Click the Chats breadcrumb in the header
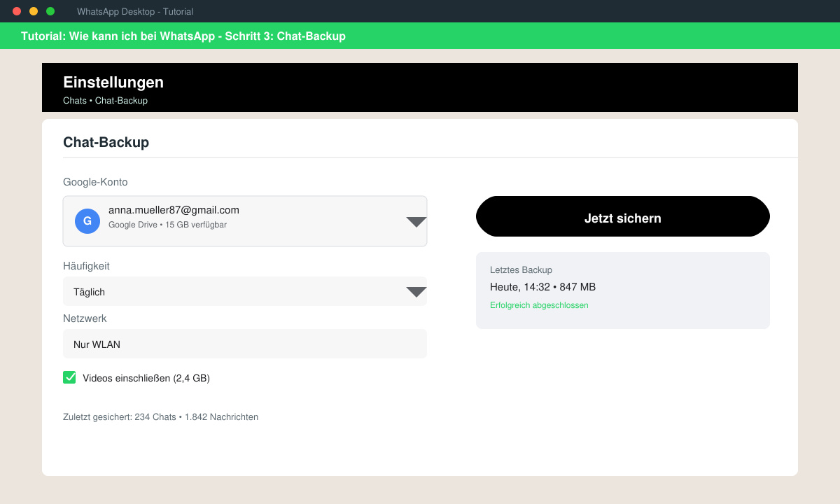This screenshot has height=504, width=840. coord(75,101)
